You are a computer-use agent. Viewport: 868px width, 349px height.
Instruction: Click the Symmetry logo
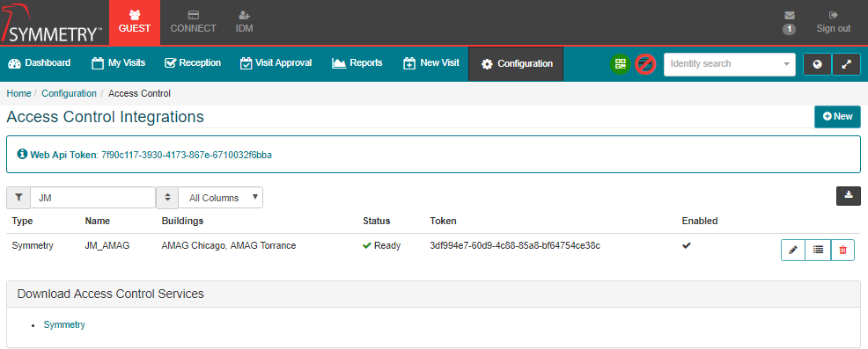click(51, 23)
